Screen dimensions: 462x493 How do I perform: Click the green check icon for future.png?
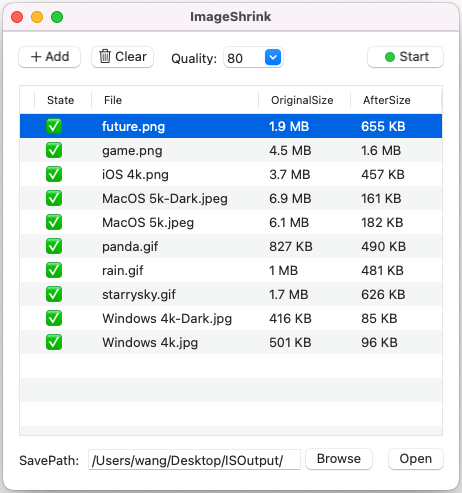(x=54, y=126)
